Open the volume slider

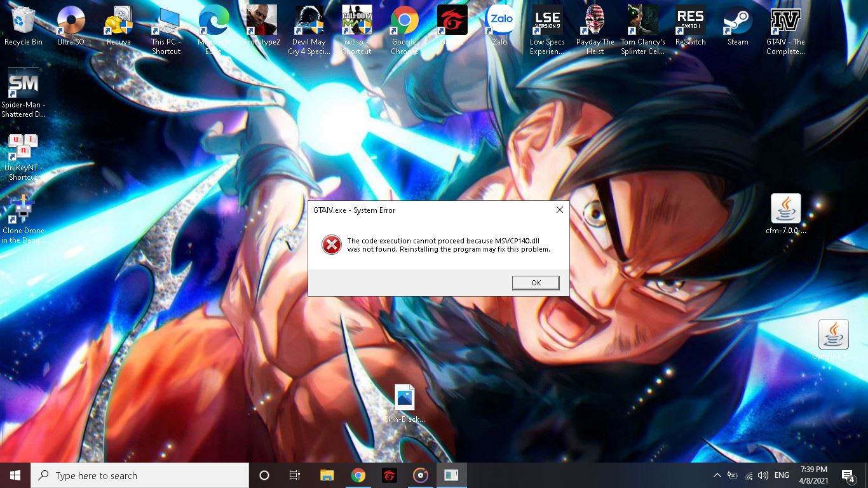pos(763,475)
